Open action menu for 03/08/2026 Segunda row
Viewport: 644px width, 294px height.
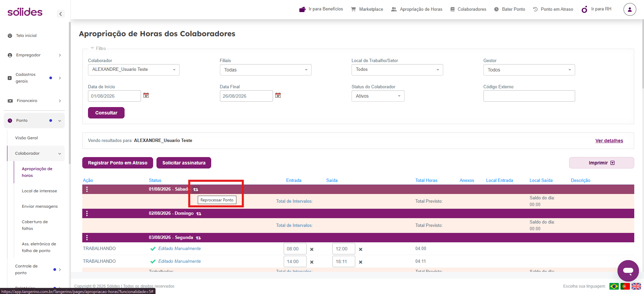click(87, 238)
